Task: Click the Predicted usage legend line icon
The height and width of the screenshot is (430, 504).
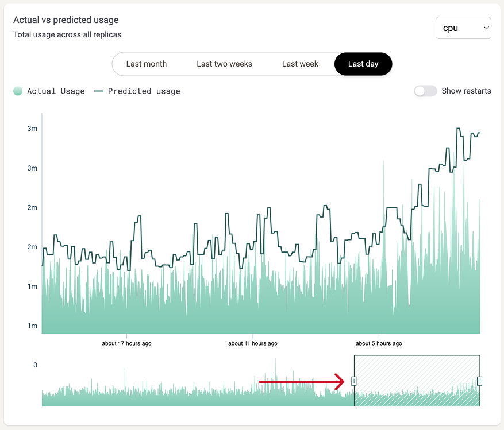Action: tap(98, 91)
